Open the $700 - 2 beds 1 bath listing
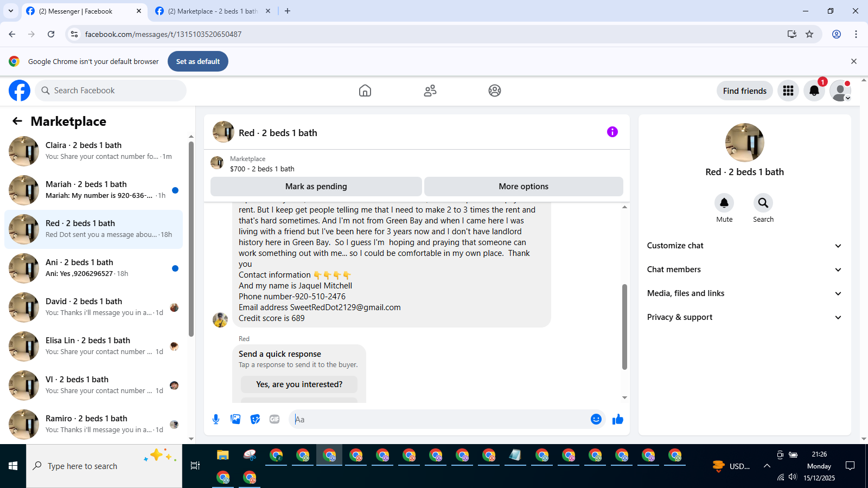The image size is (868, 488). coord(262,169)
